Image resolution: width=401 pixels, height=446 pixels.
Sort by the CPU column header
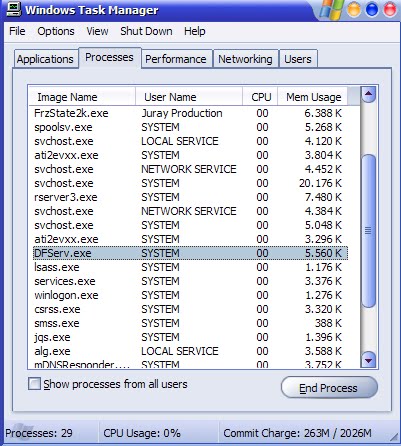[x=260, y=97]
